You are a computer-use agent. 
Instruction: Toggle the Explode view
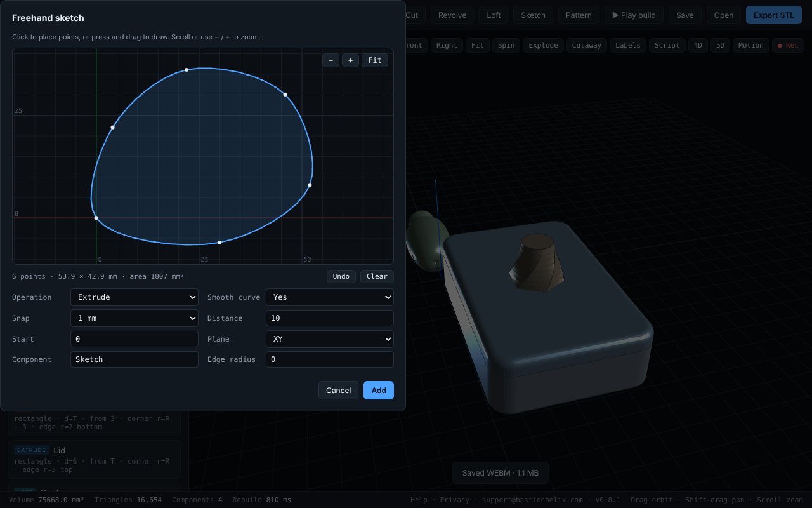tap(544, 45)
